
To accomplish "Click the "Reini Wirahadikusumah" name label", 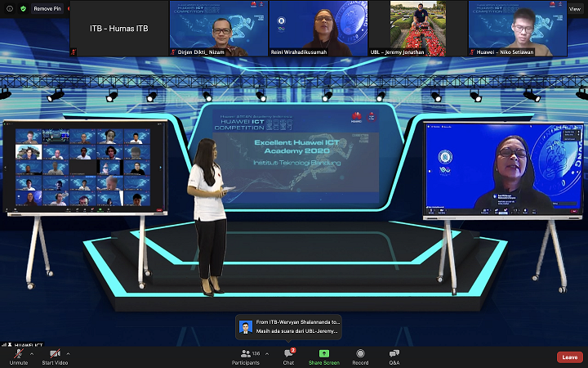I will coord(299,52).
